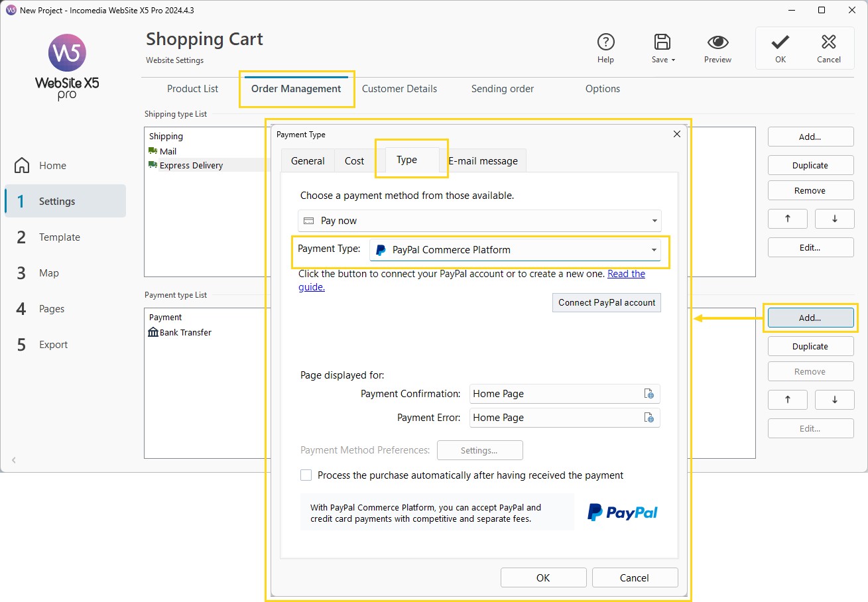Image resolution: width=868 pixels, height=602 pixels.
Task: Maximize the application window
Action: 822,10
